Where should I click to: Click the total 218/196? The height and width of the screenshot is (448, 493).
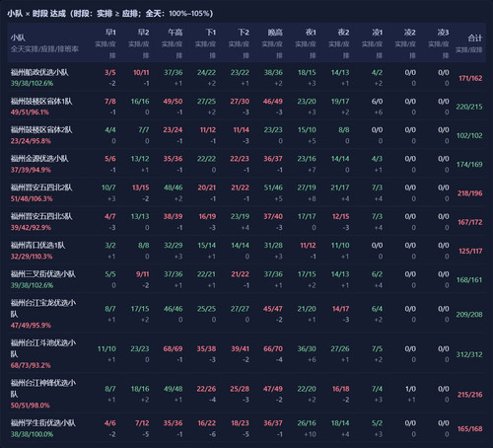click(x=470, y=193)
